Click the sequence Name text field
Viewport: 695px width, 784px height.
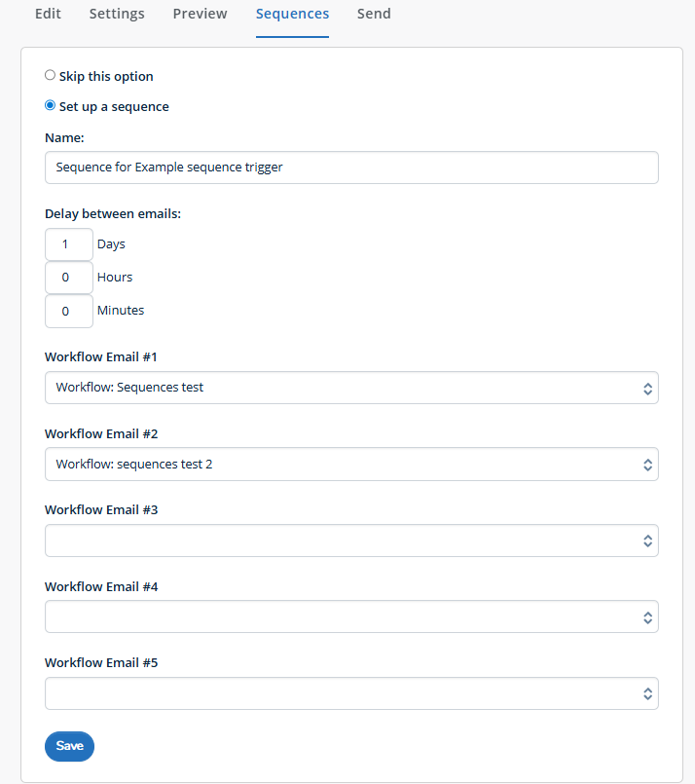351,168
